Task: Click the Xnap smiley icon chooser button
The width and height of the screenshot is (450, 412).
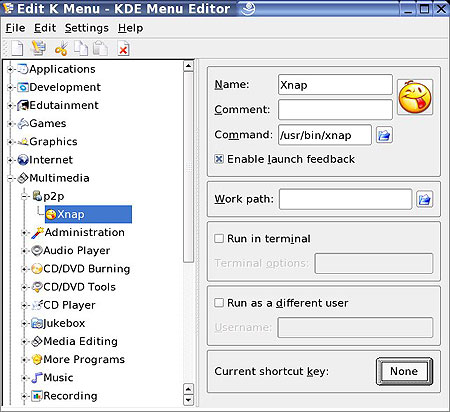Action: (415, 97)
